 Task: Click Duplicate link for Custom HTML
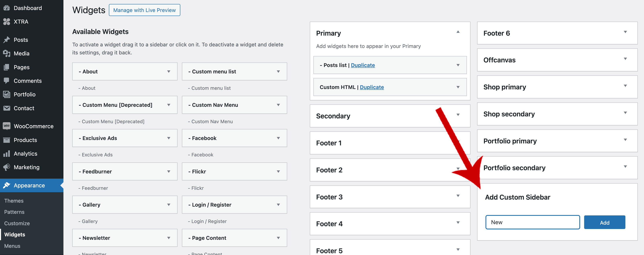pyautogui.click(x=372, y=87)
